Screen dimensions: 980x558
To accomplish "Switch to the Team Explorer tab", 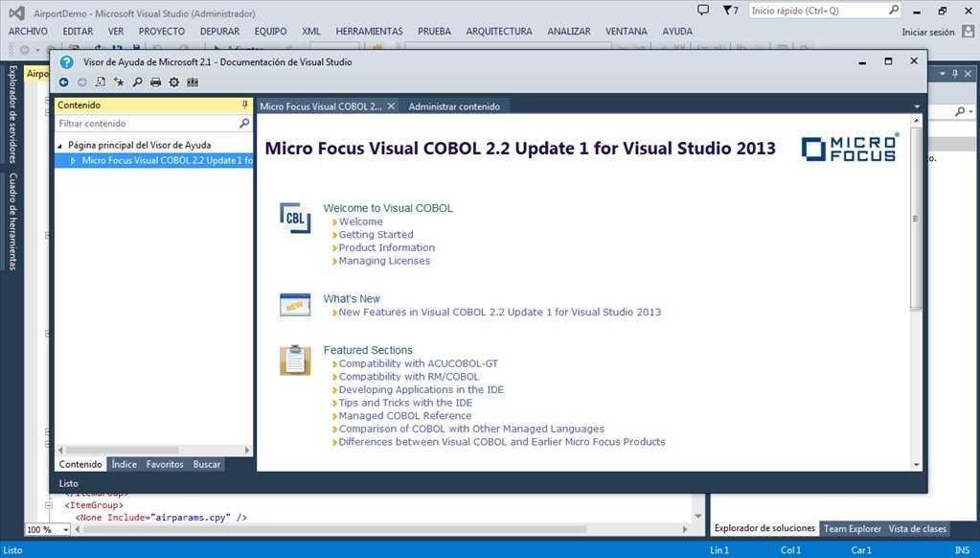I will pos(853,528).
